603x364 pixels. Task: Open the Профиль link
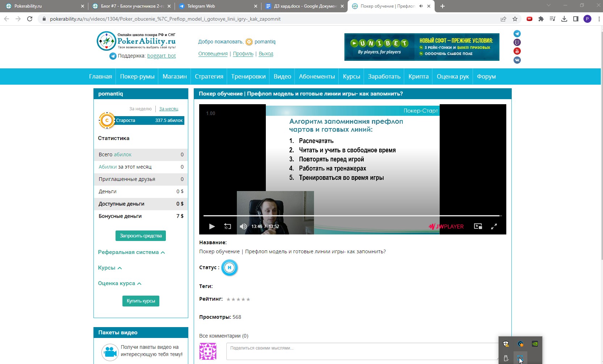(243, 54)
